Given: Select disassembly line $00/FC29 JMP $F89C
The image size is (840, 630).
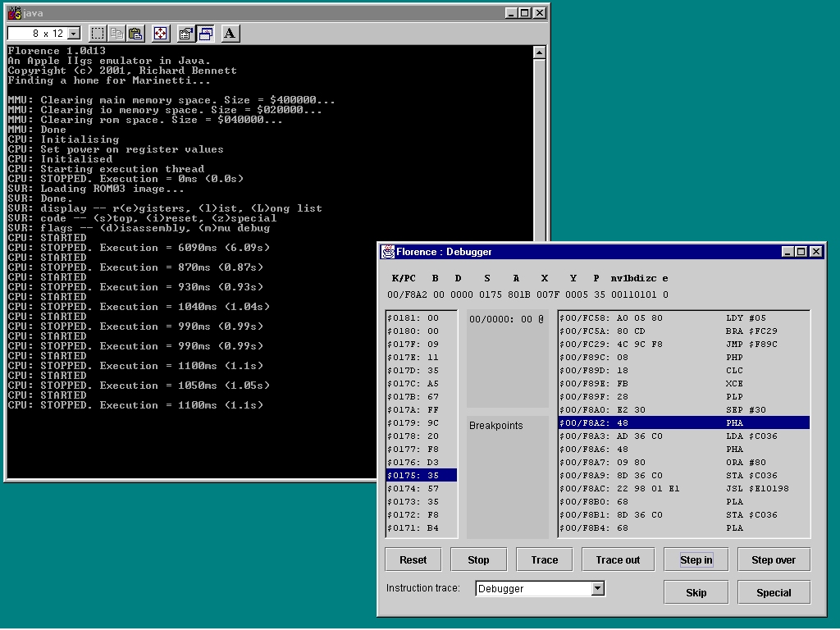Looking at the screenshot, I should tap(683, 344).
